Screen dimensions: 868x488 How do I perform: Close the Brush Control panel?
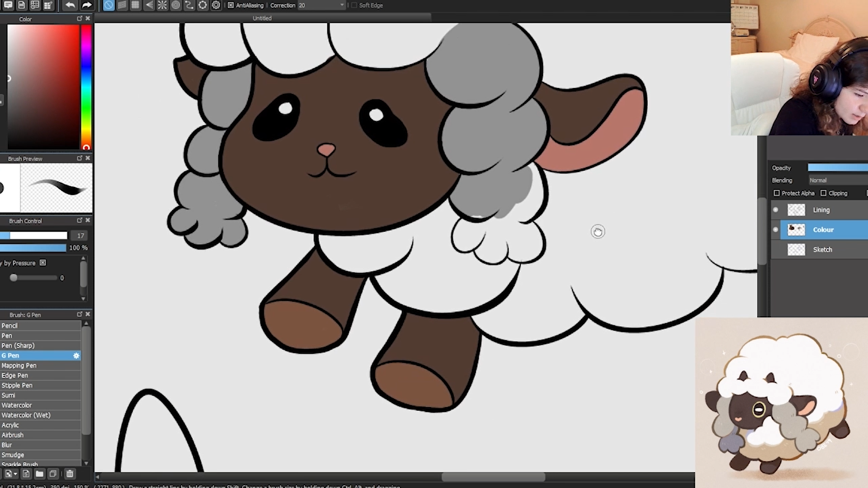coord(88,221)
